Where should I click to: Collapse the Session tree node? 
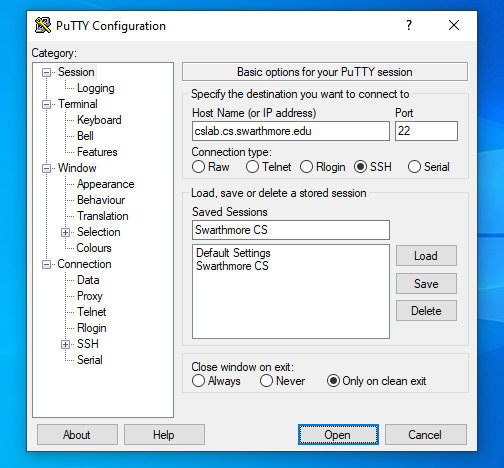coord(46,72)
